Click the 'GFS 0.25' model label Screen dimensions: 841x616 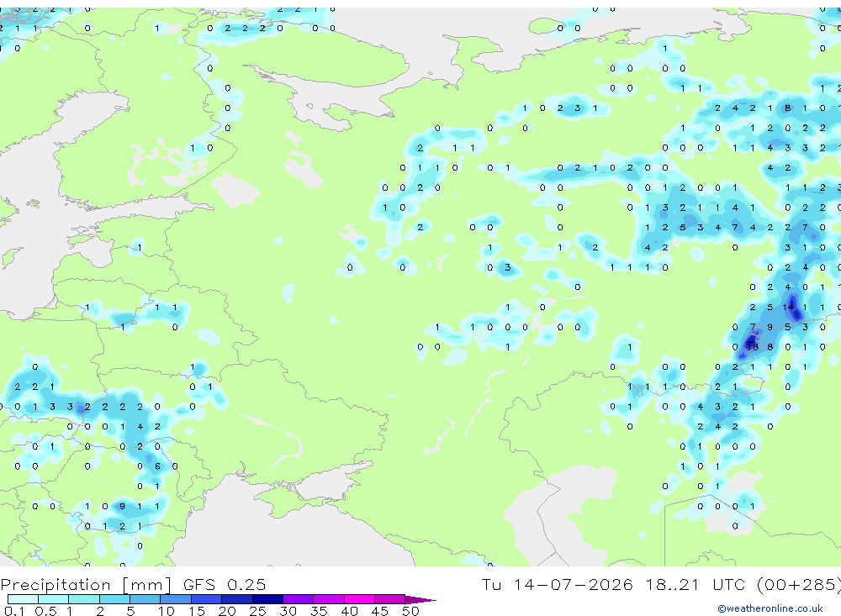pos(225,584)
